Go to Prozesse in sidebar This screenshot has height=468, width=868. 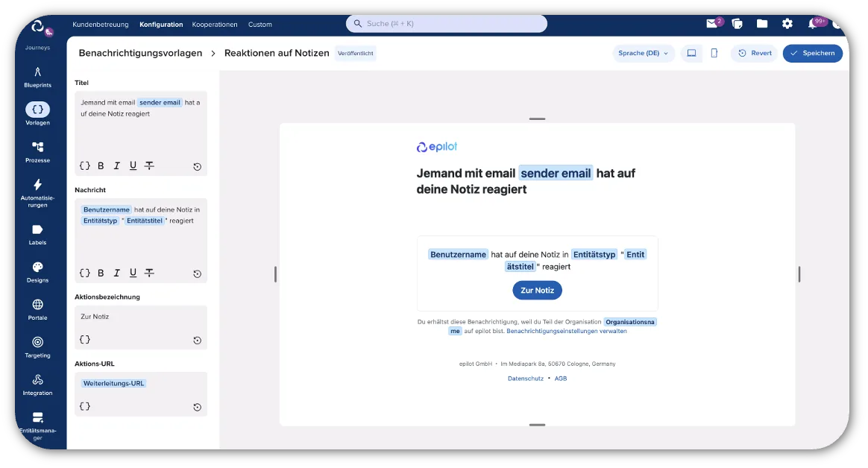(37, 152)
